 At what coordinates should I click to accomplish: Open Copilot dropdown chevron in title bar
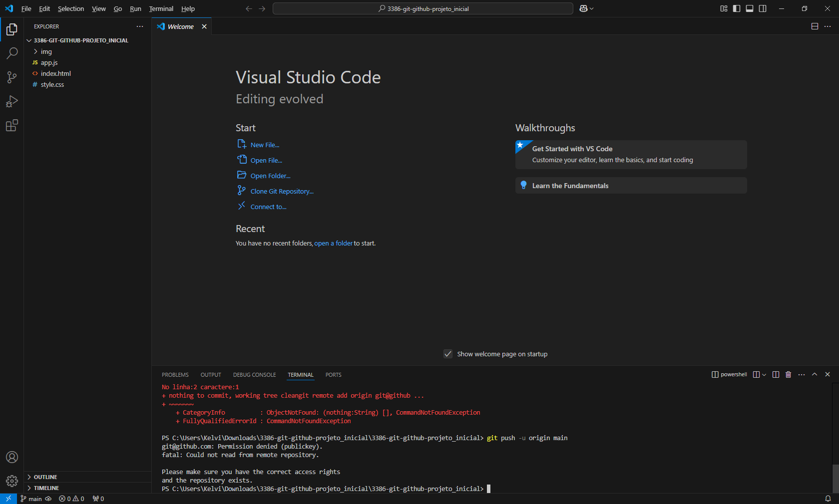point(592,8)
